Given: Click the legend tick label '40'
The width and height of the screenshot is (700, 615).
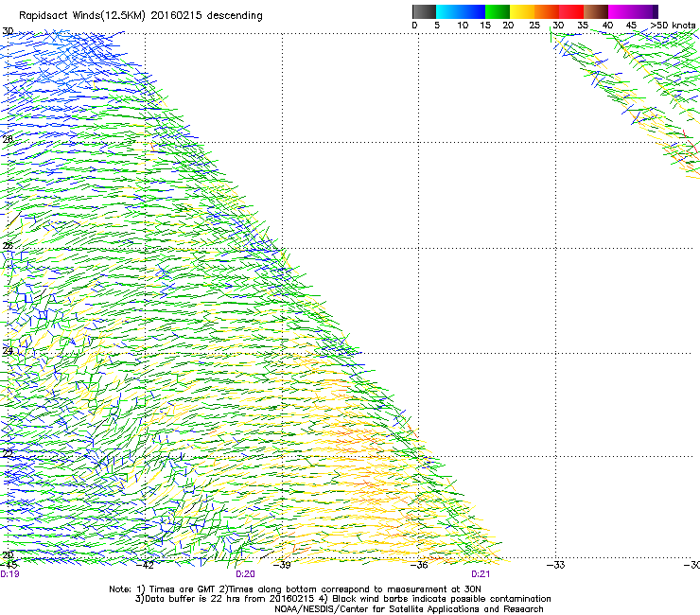Looking at the screenshot, I should coord(607,26).
